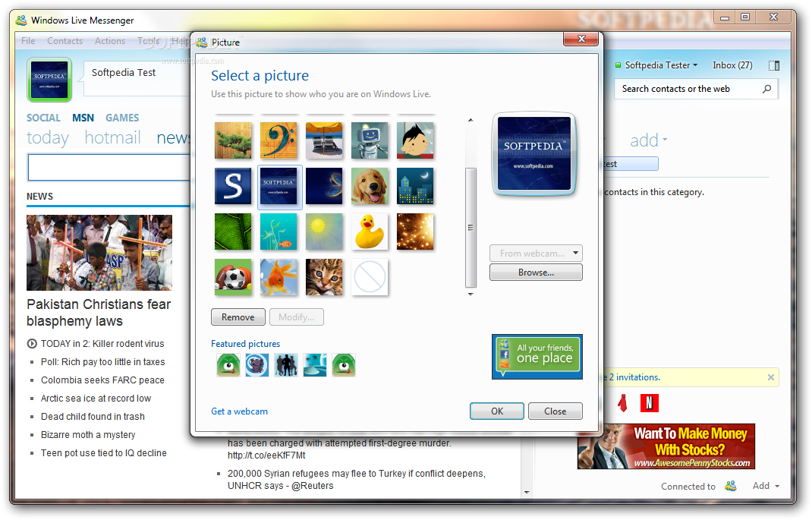812x520 pixels.
Task: Select the golden sparkles picture
Action: [x=415, y=232]
